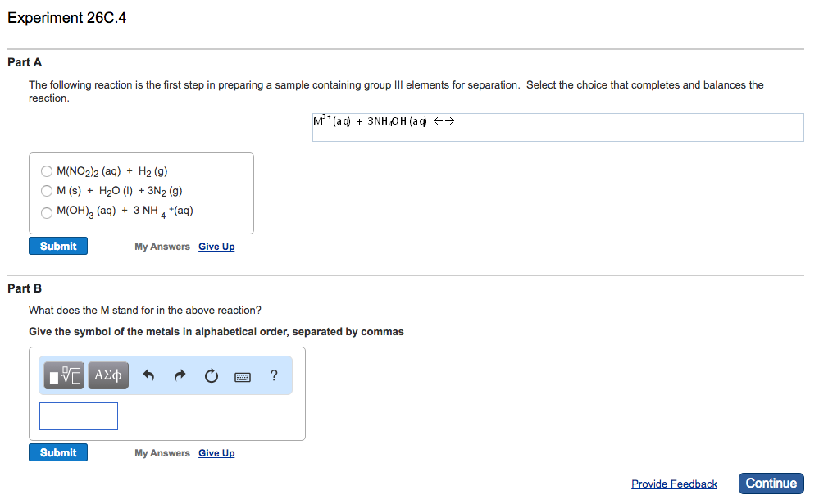View My Answers for Part B
Viewport: 819px width, 504px height.
(162, 452)
